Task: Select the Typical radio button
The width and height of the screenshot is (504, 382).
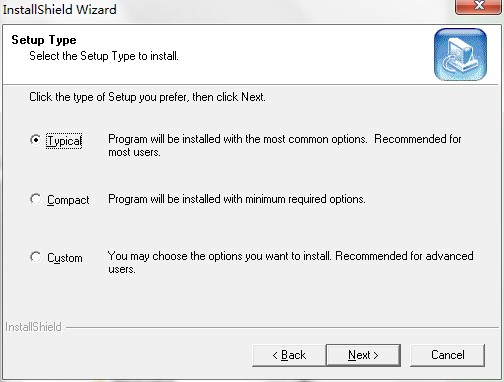Action: coord(35,140)
